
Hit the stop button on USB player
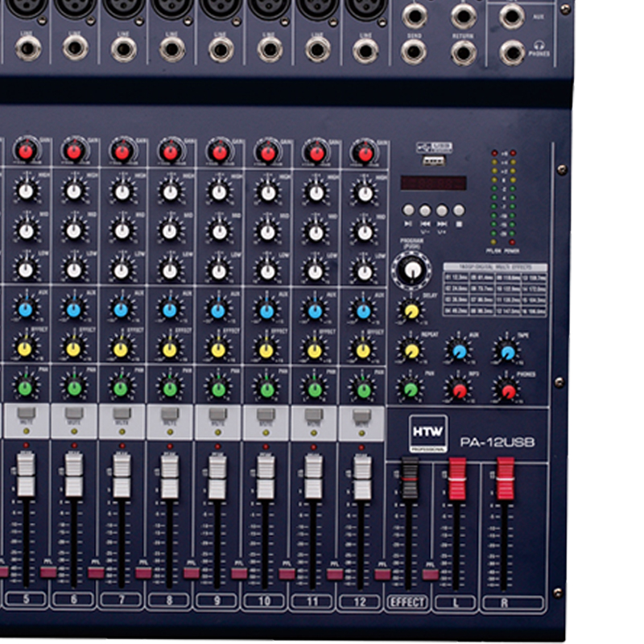coord(459,211)
